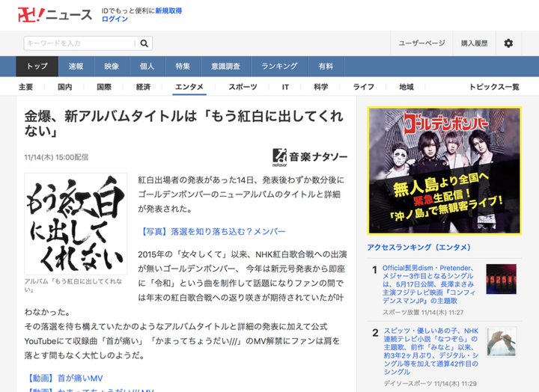Image resolution: width=539 pixels, height=392 pixels.
Task: Switch to the スポーツ category
Action: pyautogui.click(x=243, y=87)
